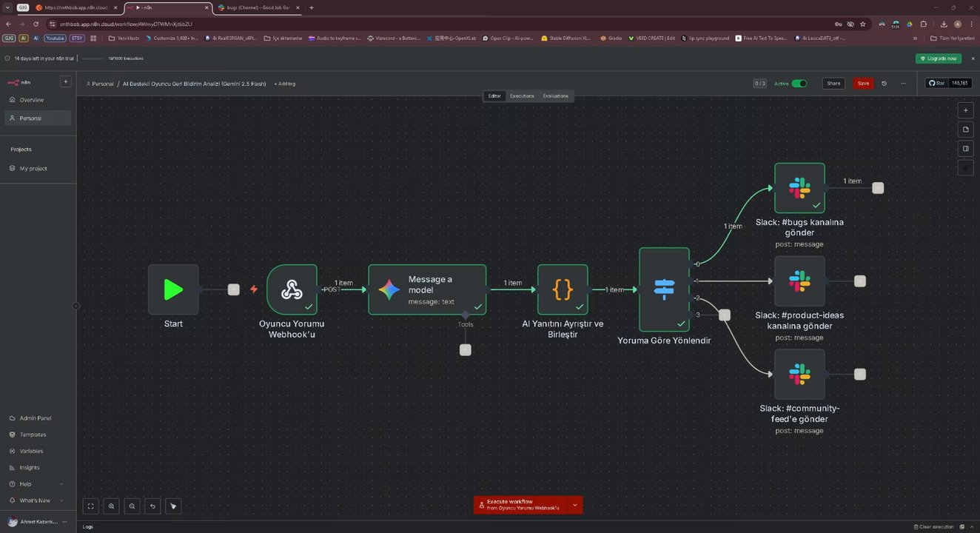The image size is (980, 533).
Task: Collapse the left sidebar handle
Action: 76,306
